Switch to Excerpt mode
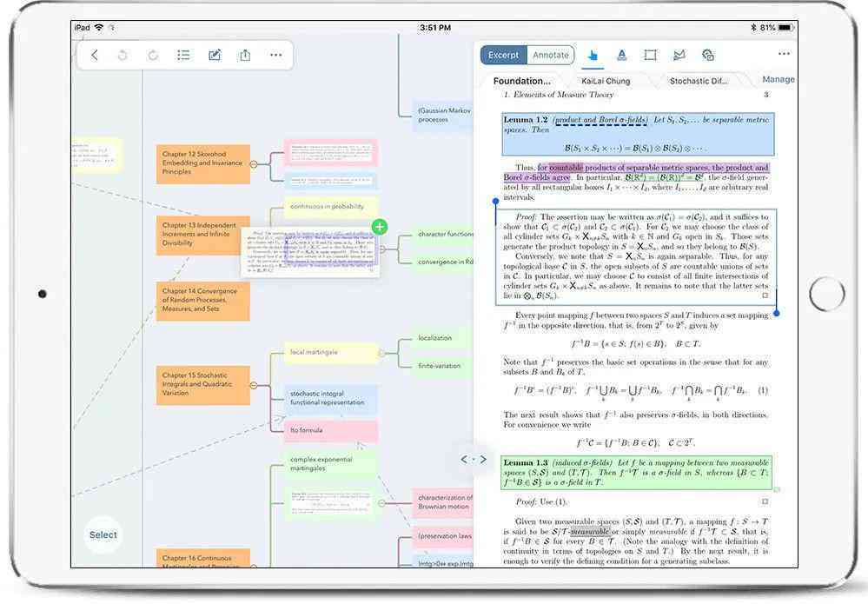The height and width of the screenshot is (604, 868). 503,55
